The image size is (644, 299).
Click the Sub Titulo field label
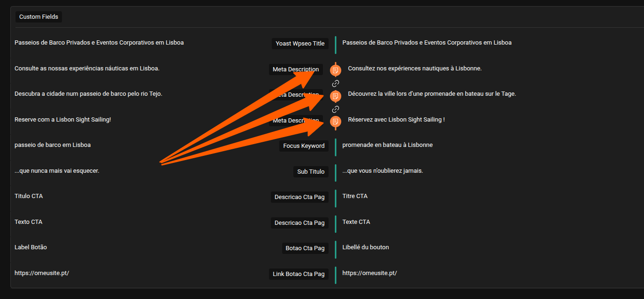[x=311, y=172]
